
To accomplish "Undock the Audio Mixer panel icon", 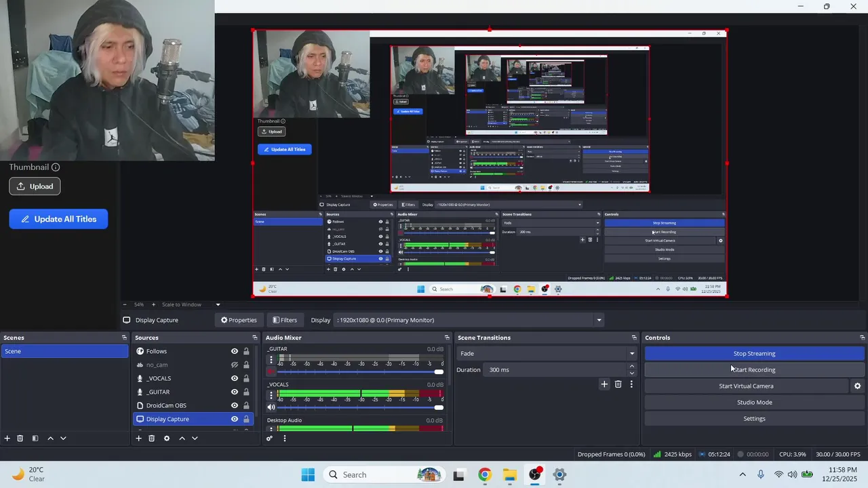I will [x=447, y=338].
